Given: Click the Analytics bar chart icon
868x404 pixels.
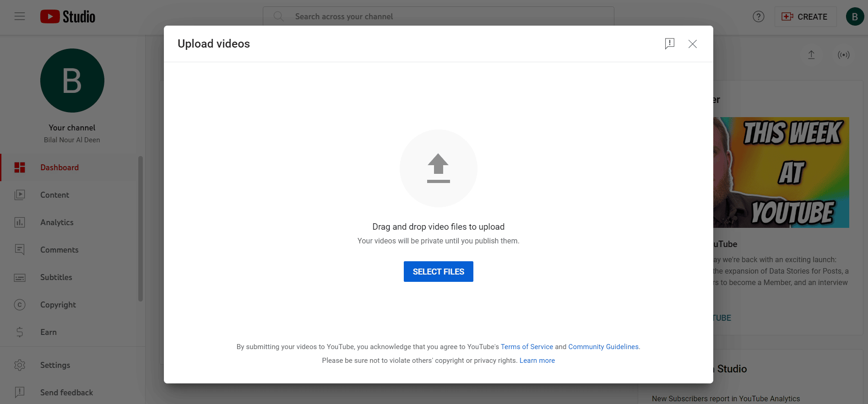Looking at the screenshot, I should [x=20, y=222].
